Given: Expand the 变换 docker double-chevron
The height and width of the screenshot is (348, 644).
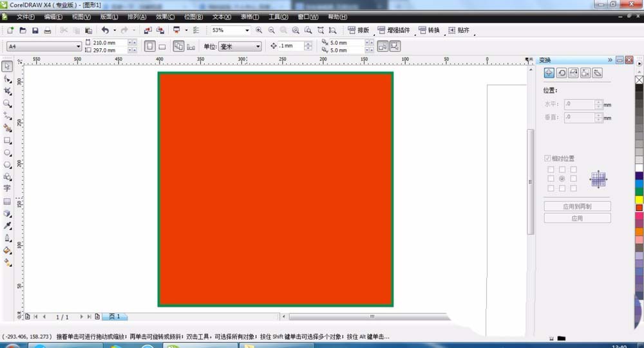Looking at the screenshot, I should pyautogui.click(x=610, y=60).
